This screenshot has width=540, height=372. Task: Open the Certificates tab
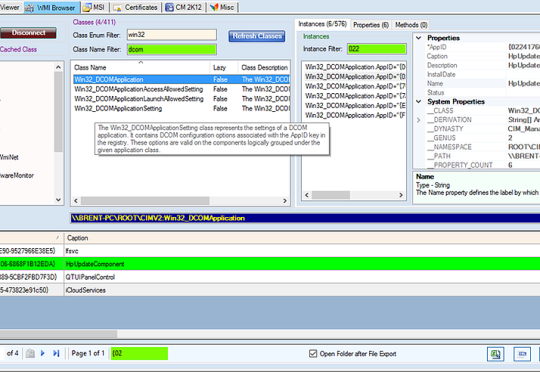[x=136, y=7]
